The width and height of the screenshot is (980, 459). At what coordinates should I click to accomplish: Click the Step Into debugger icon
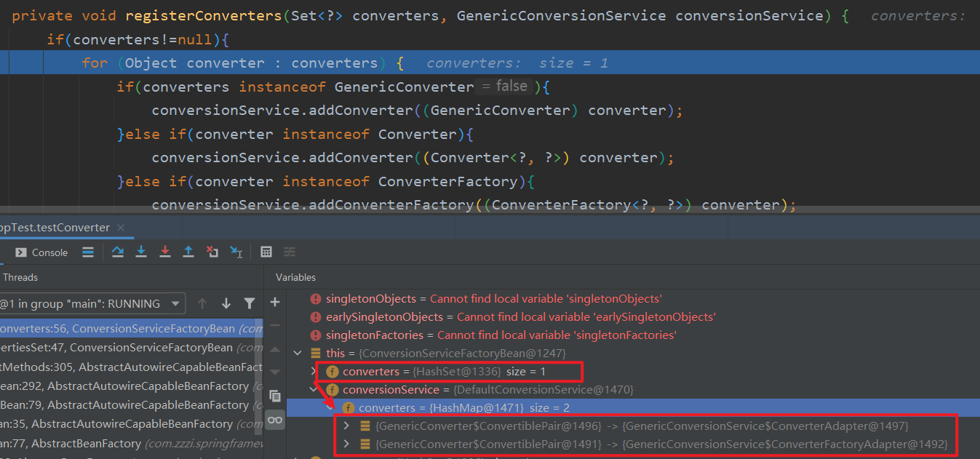point(141,252)
